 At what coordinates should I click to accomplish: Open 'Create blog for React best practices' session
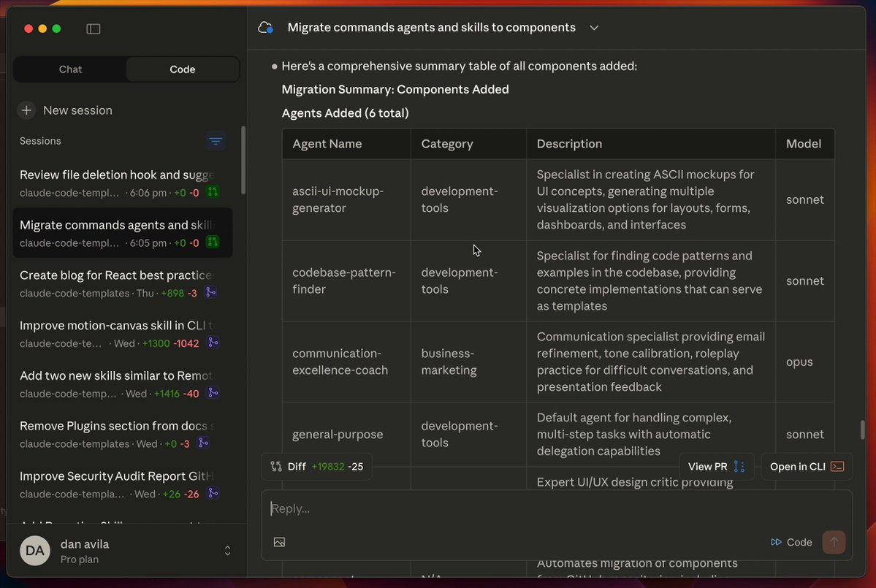pos(122,283)
